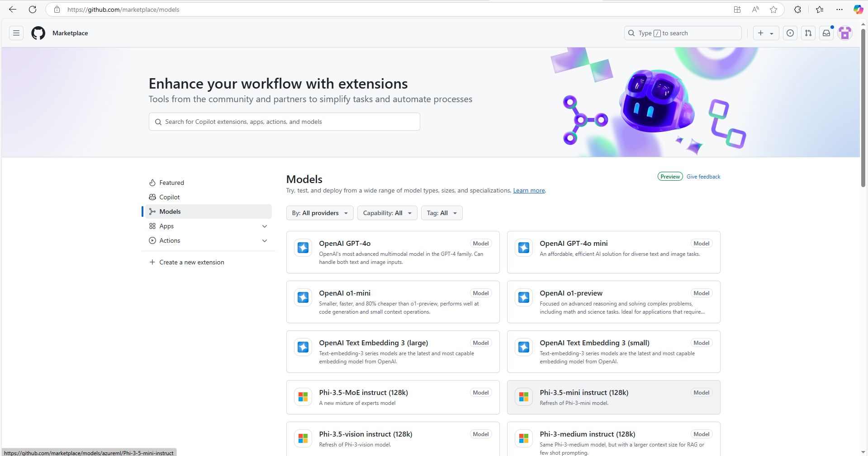The image size is (868, 456).
Task: Click the page vertical scrollbar thumb
Action: click(863, 108)
